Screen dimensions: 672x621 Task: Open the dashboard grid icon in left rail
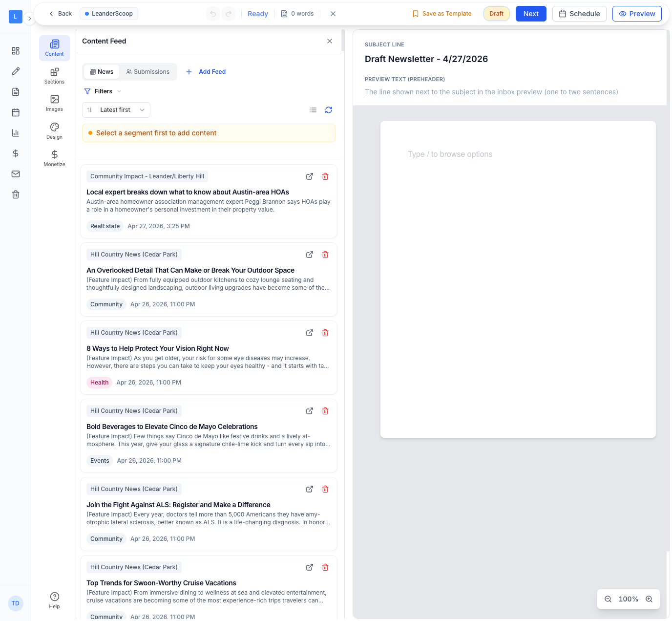[16, 51]
